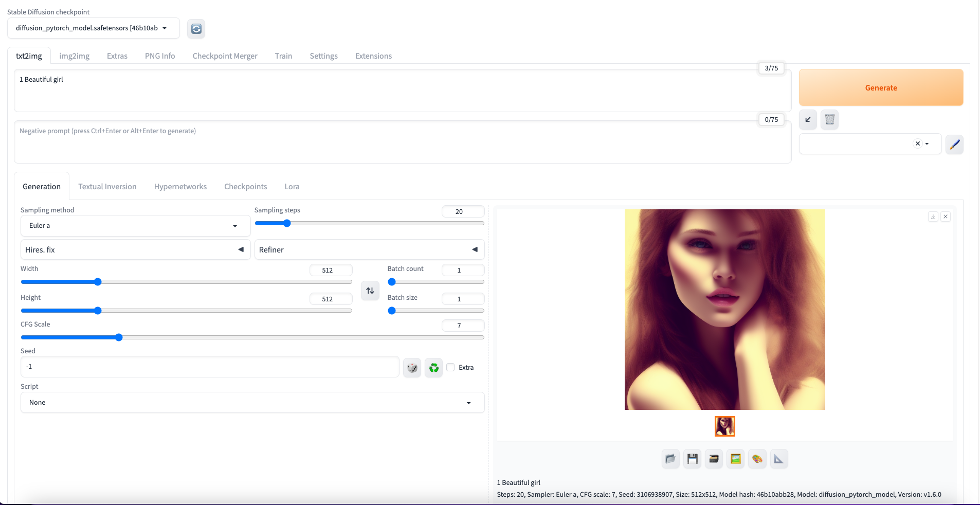Swap width and height values
The image size is (980, 505).
(370, 291)
